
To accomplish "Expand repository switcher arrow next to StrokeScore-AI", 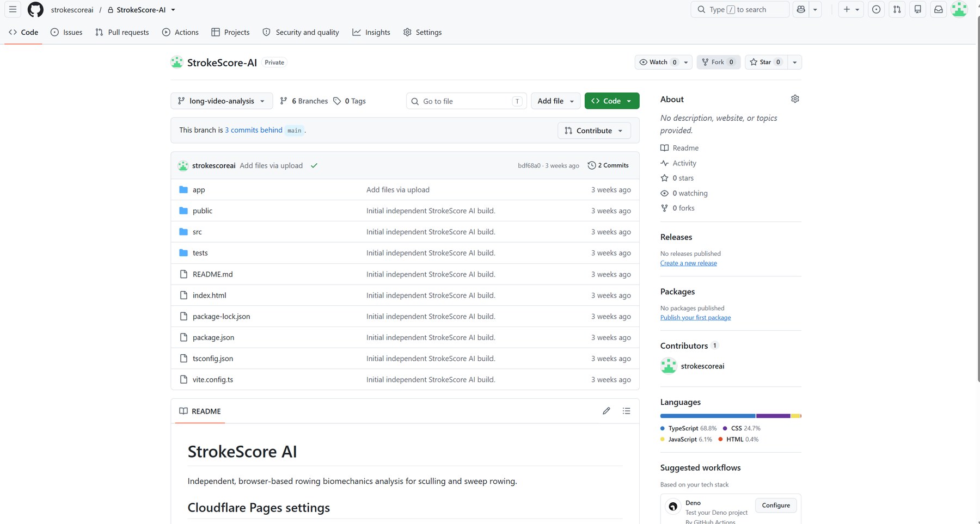I will (173, 10).
